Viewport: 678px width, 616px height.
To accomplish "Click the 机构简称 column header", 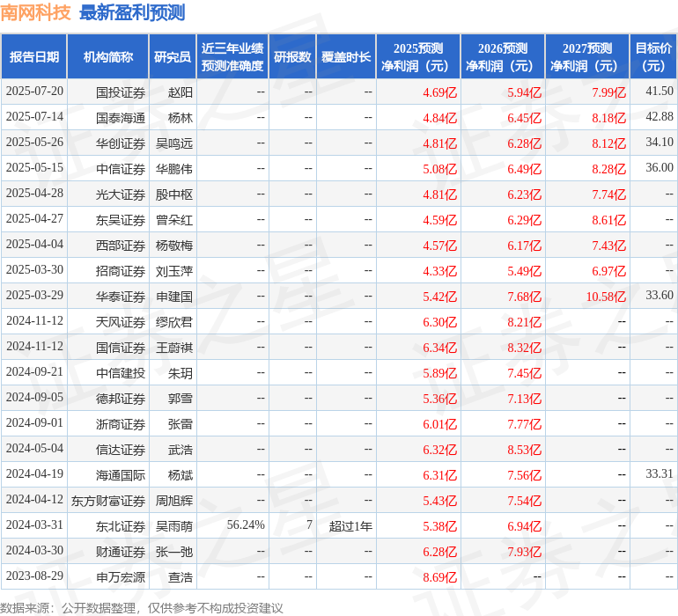I will pyautogui.click(x=108, y=57).
